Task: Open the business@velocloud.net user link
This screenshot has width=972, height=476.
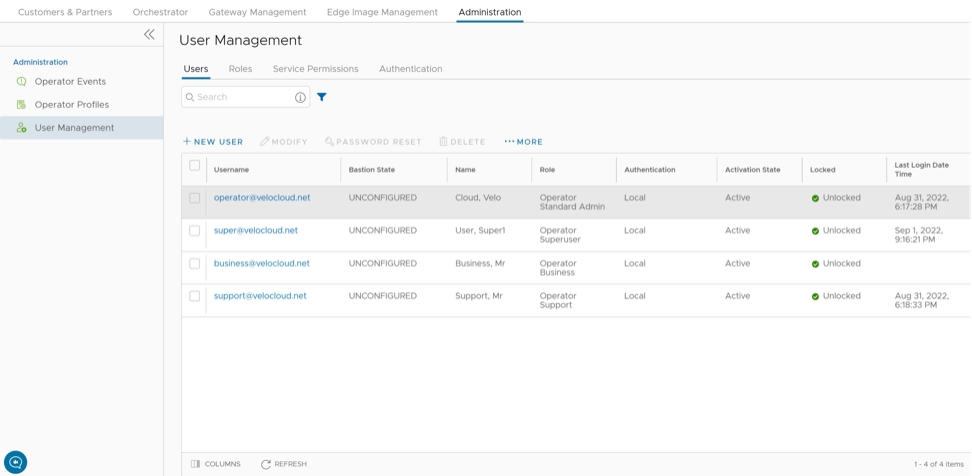Action: 261,264
